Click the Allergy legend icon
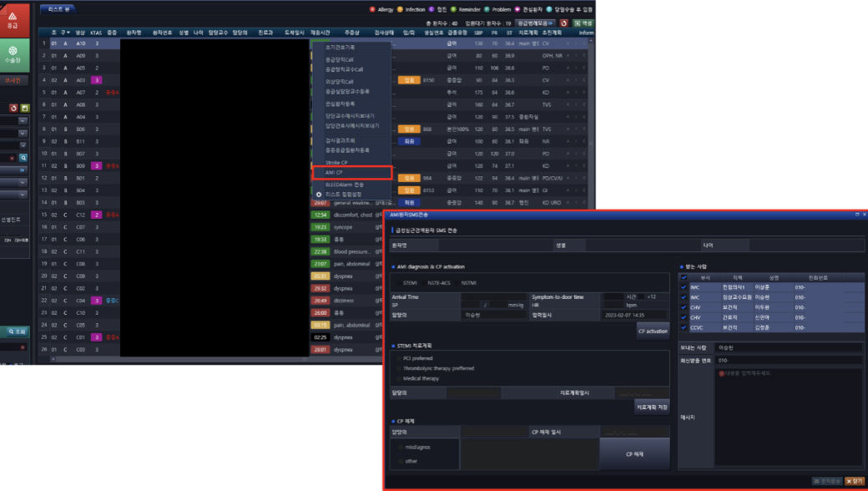This screenshot has height=491, width=868. coord(372,9)
